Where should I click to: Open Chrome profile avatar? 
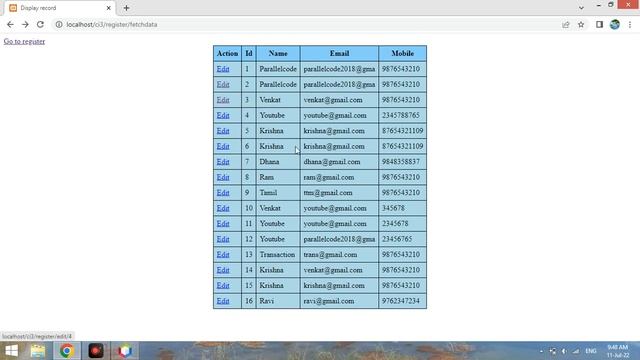point(615,24)
